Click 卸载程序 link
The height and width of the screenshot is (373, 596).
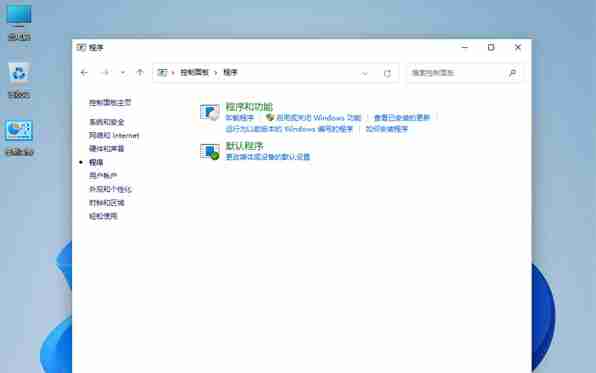239,118
